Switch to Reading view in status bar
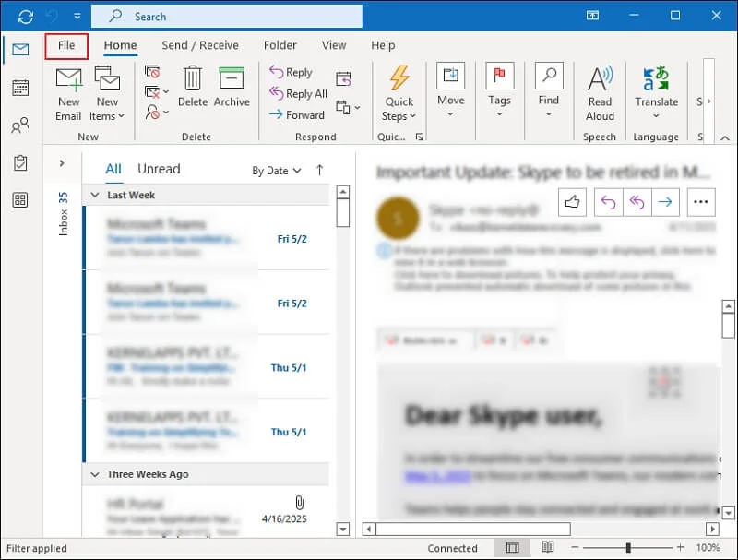Screen dimensions: 738x560 pyautogui.click(x=547, y=547)
